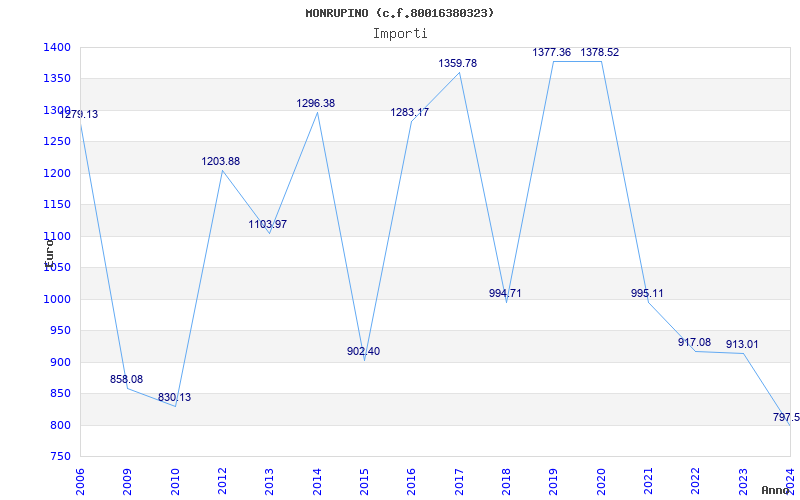Click y-axis value 950
The width and height of the screenshot is (800, 500).
click(60, 331)
